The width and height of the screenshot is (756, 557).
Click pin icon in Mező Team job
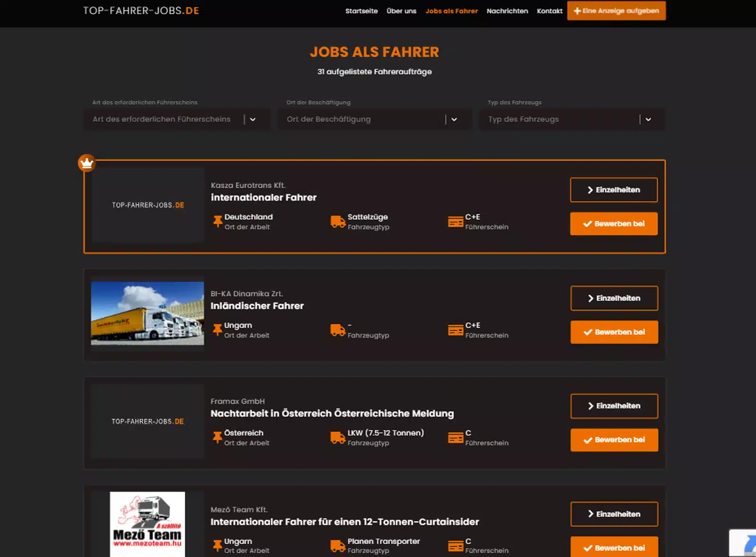[x=217, y=546]
